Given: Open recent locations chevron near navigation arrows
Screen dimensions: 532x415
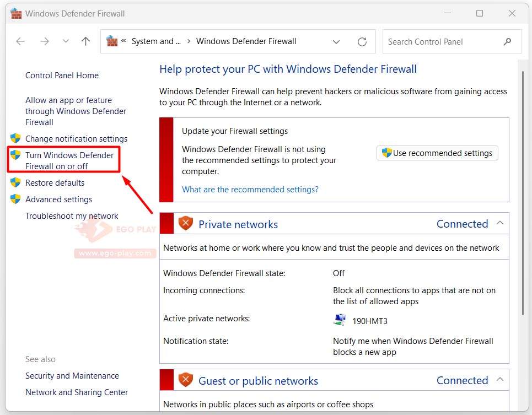Looking at the screenshot, I should 66,41.
